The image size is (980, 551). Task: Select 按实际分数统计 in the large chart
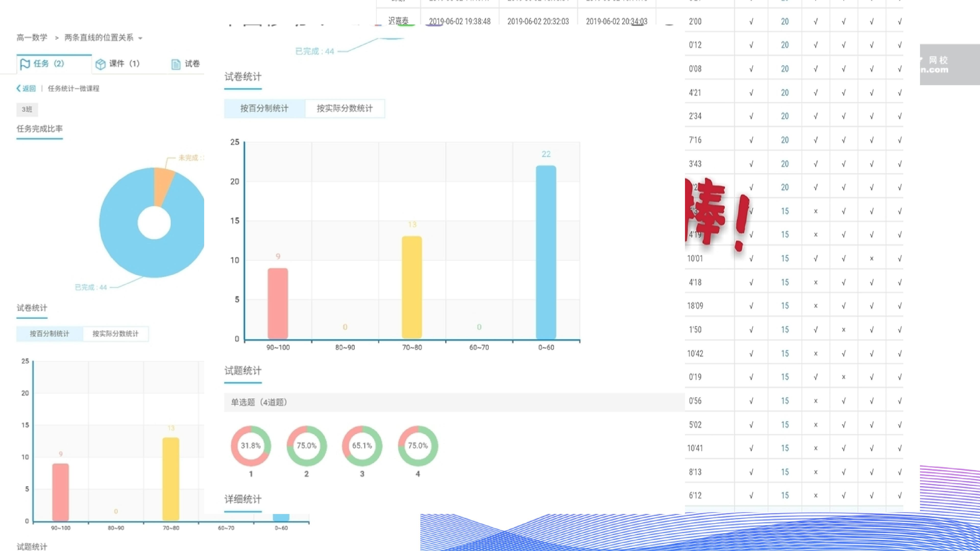point(345,108)
